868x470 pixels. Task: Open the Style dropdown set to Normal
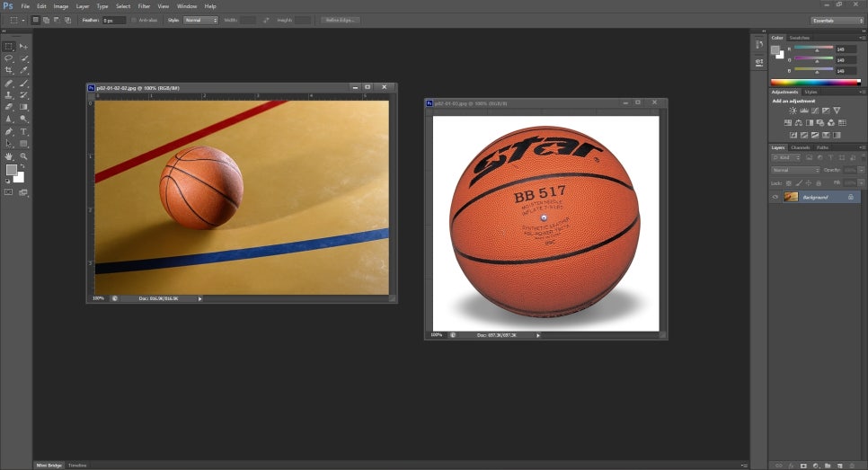coord(201,20)
